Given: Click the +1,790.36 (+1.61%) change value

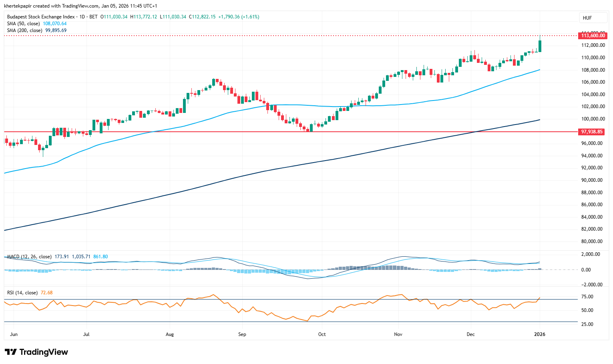Looking at the screenshot, I should pos(239,17).
